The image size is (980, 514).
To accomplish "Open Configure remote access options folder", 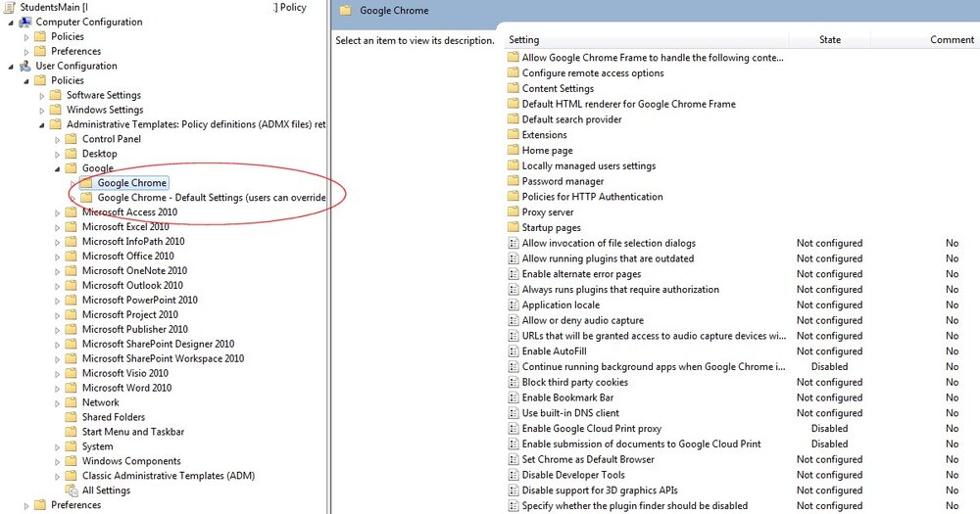I will [593, 72].
